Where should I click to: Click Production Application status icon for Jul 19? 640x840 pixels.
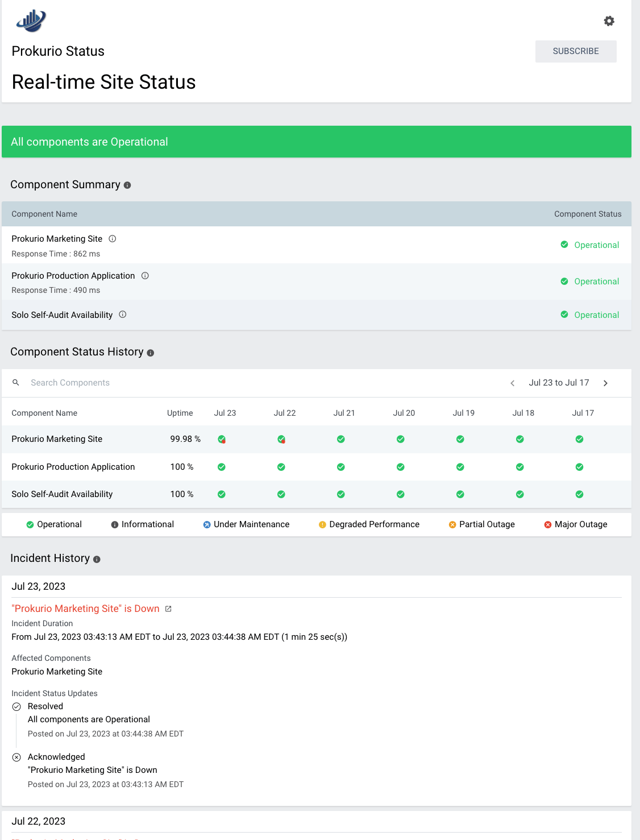460,467
